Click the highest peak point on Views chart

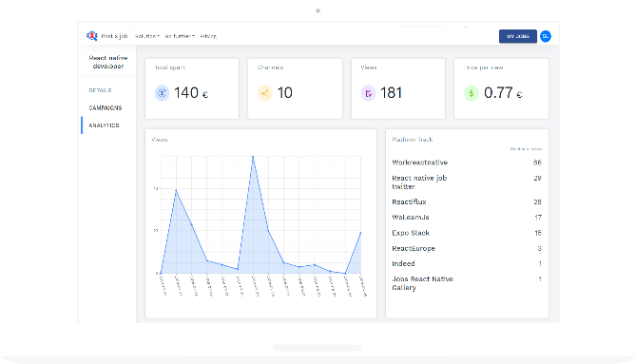click(253, 156)
